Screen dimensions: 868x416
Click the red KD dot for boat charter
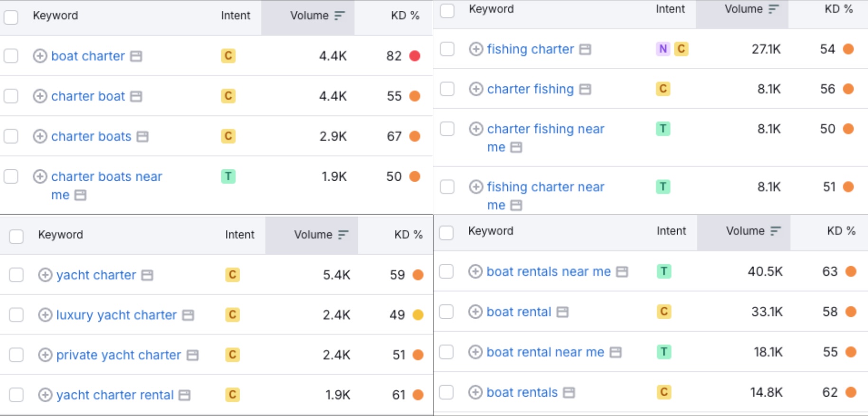click(x=415, y=56)
